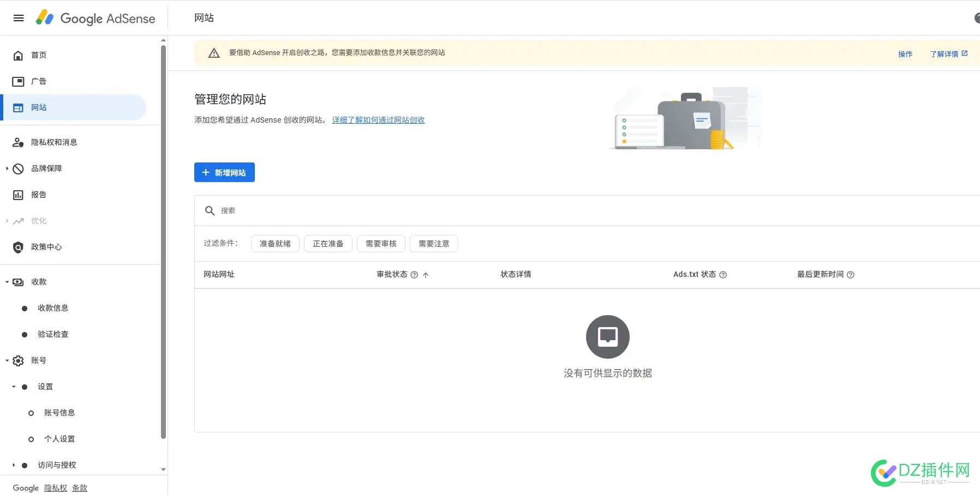Toggle the 正在准备 filter chip
Image resolution: width=980 pixels, height=495 pixels.
tap(328, 244)
